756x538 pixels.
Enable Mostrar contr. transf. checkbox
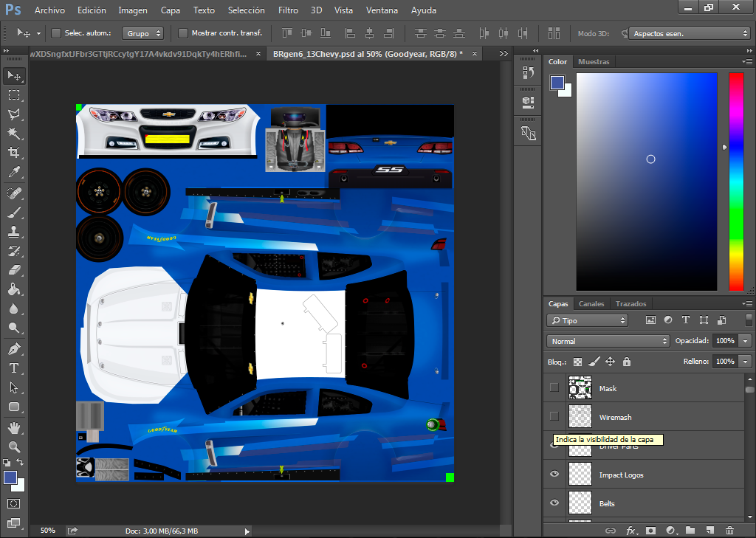(183, 33)
